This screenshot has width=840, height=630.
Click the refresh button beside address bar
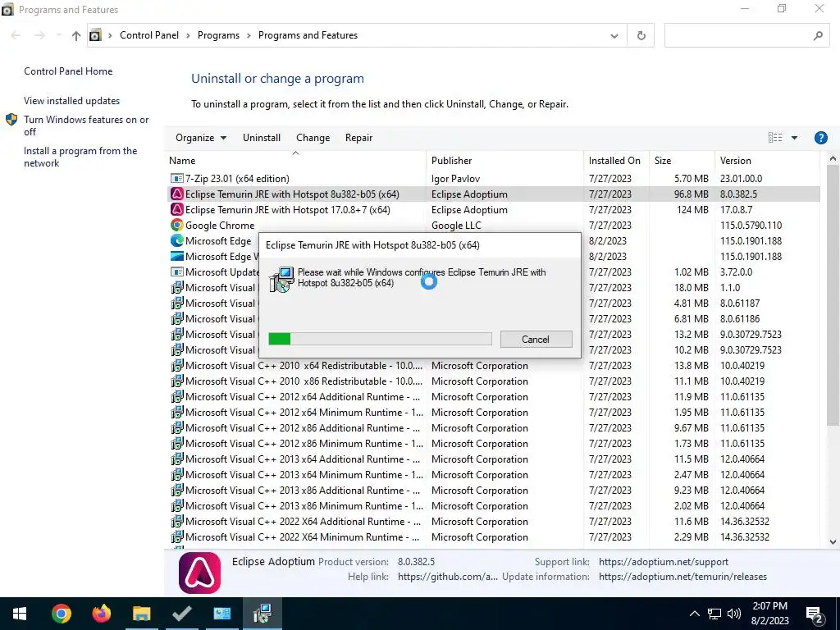pyautogui.click(x=641, y=35)
